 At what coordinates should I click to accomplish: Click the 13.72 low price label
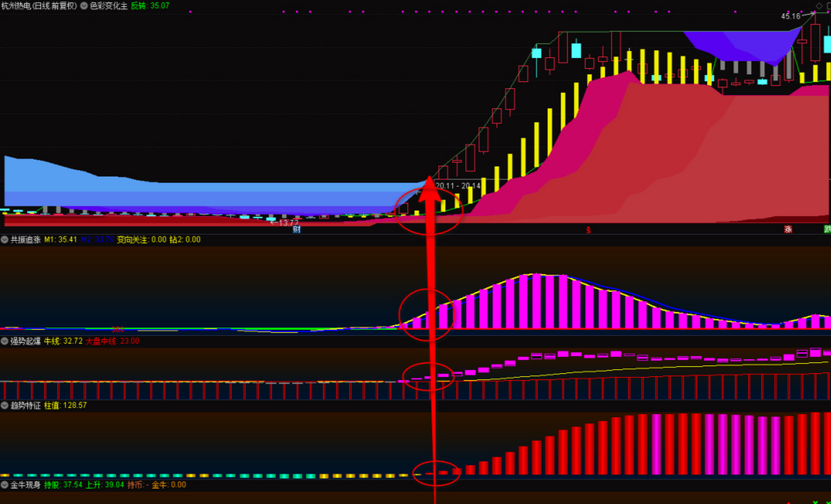tap(288, 223)
